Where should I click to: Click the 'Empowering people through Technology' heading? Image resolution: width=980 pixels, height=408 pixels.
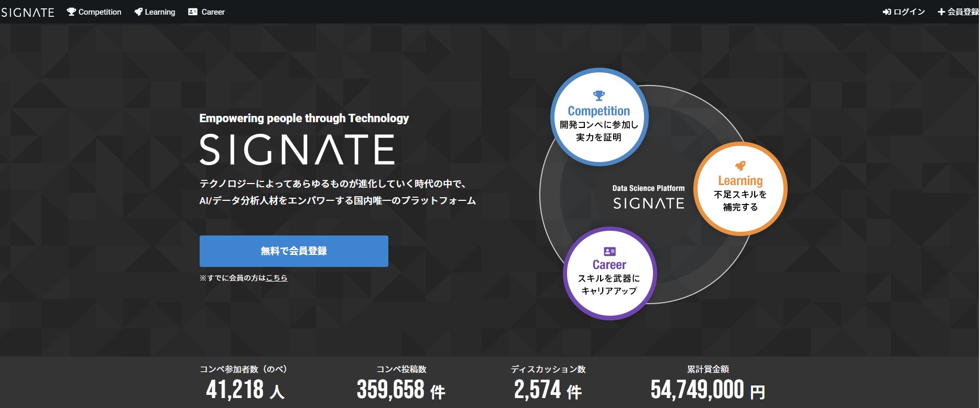point(304,119)
